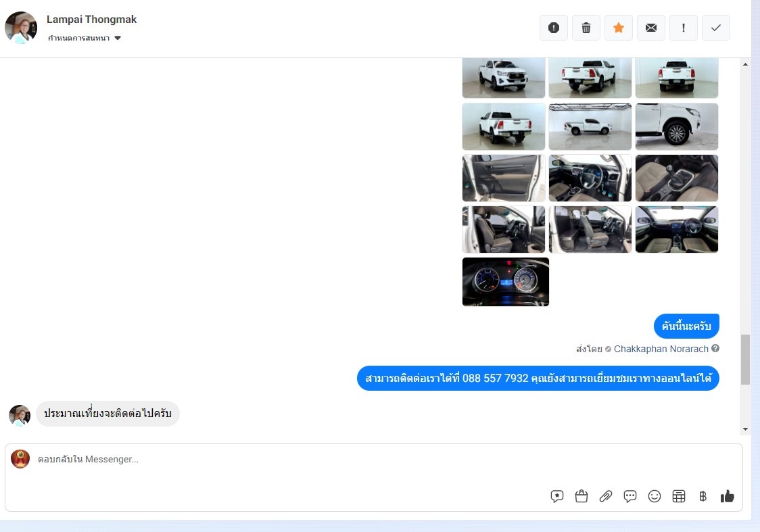This screenshot has width=760, height=532.
Task: Toggle the orange follow-up star
Action: [x=618, y=28]
